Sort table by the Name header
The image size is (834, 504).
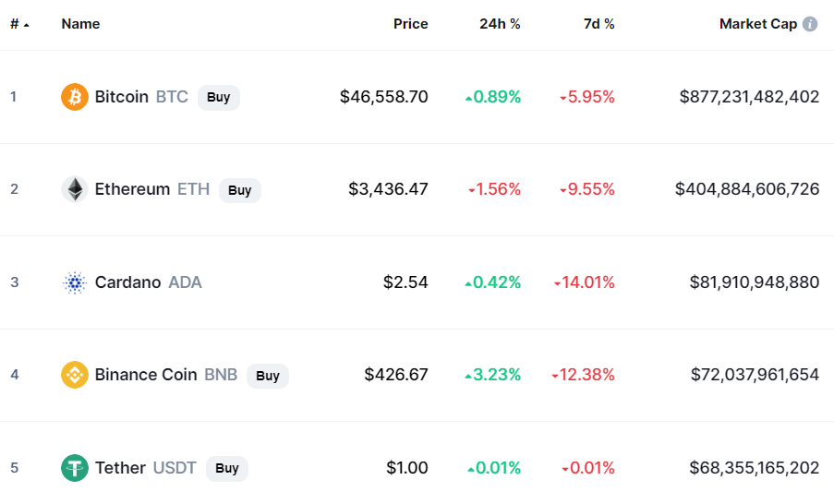pyautogui.click(x=80, y=24)
